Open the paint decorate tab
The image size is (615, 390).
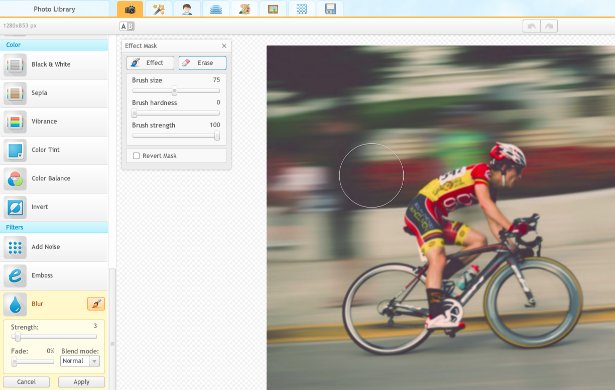244,9
